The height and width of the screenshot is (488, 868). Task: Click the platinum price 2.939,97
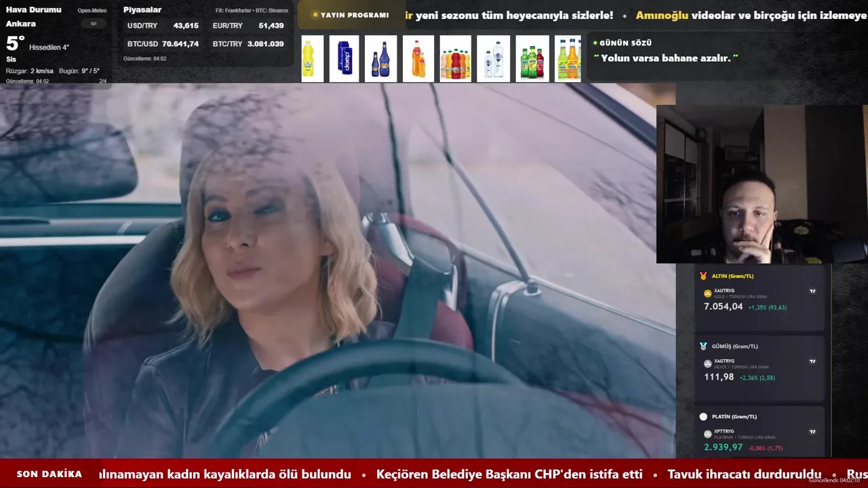coord(723,447)
